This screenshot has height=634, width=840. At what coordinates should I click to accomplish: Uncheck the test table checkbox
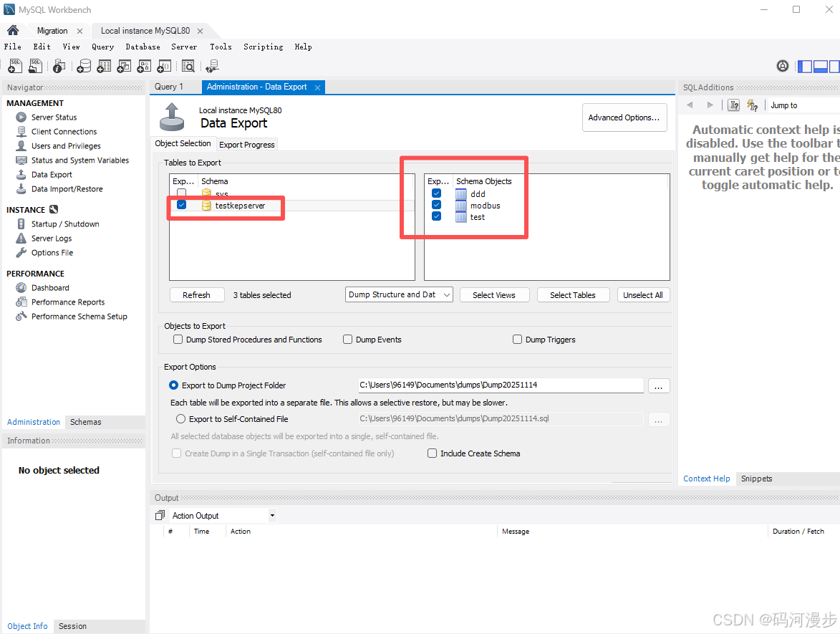point(437,216)
